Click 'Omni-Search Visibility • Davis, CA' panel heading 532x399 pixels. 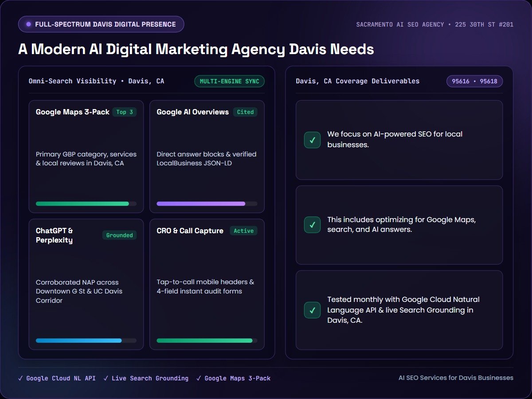tap(96, 81)
